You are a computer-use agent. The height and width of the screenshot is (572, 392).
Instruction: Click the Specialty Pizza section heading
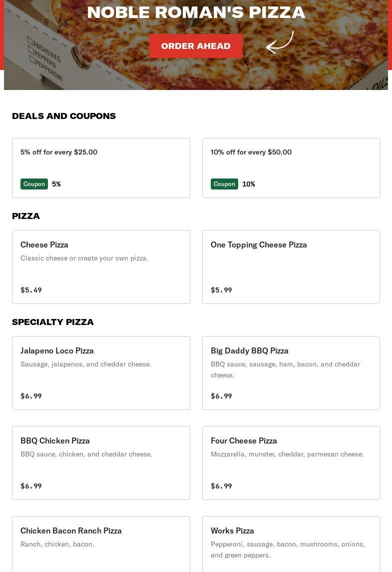tap(53, 322)
